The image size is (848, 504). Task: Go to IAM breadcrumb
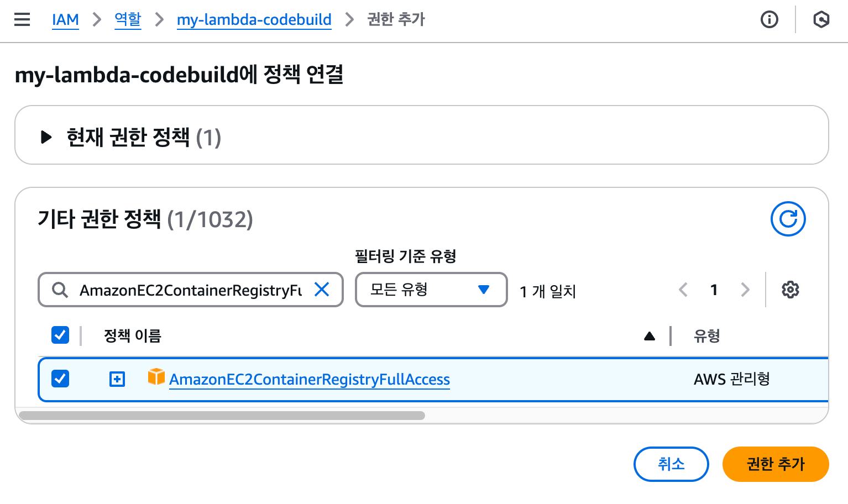65,19
